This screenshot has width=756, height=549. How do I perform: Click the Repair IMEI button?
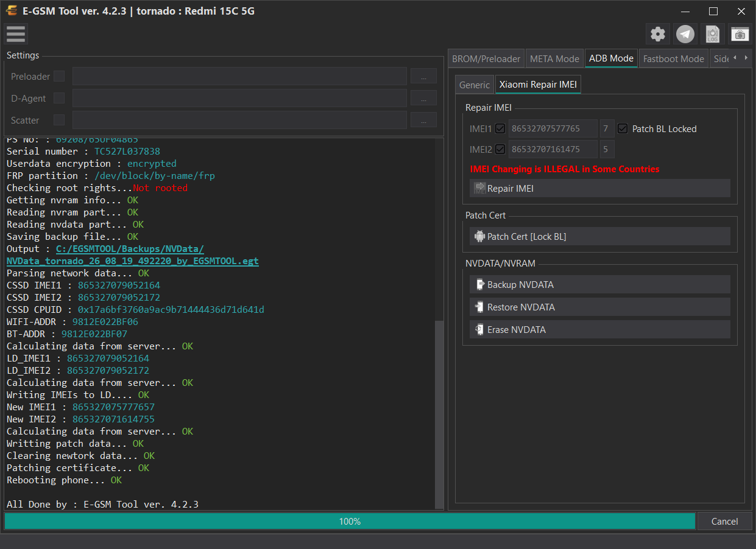click(599, 189)
